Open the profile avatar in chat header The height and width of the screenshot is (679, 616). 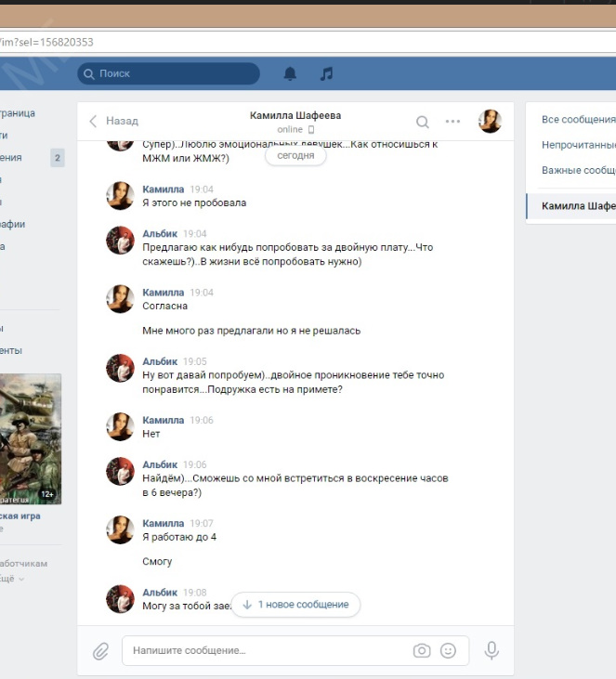click(490, 122)
